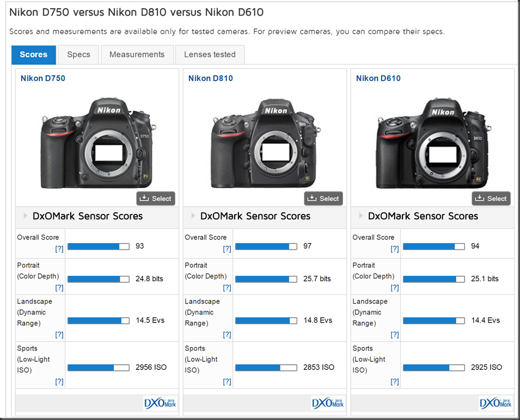Open the Nikon D810 title link
The image size is (520, 420).
click(x=211, y=78)
